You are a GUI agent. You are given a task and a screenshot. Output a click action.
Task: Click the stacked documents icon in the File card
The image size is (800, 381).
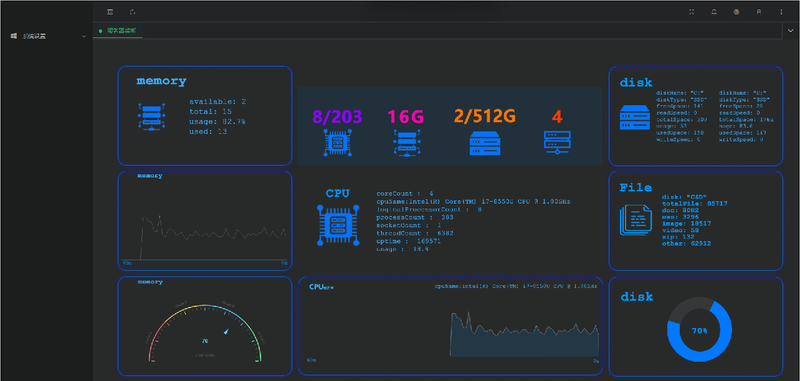pyautogui.click(x=636, y=220)
